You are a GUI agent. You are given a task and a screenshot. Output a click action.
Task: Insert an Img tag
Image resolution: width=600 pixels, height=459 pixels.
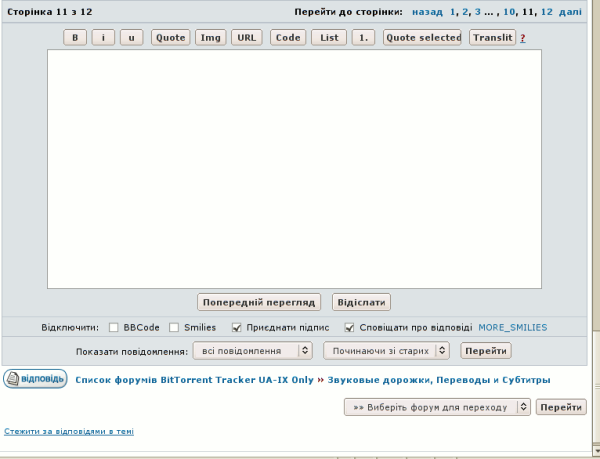click(210, 37)
